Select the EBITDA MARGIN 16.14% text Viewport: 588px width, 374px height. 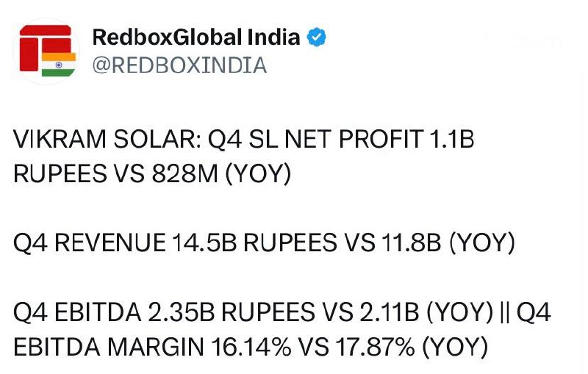[x=152, y=347]
